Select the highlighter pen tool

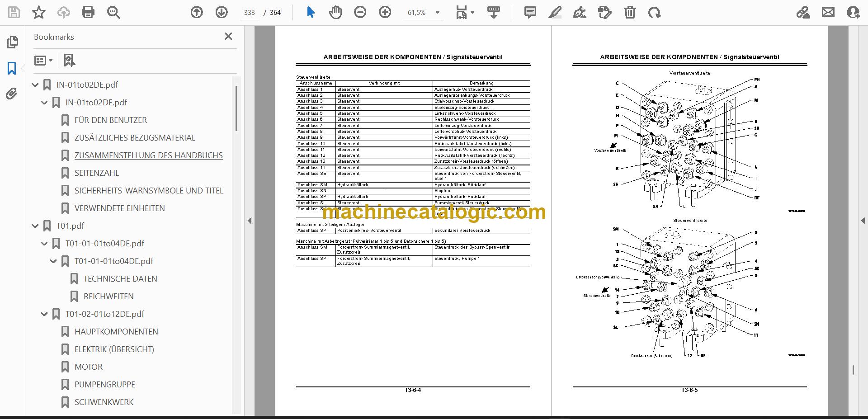[x=555, y=12]
